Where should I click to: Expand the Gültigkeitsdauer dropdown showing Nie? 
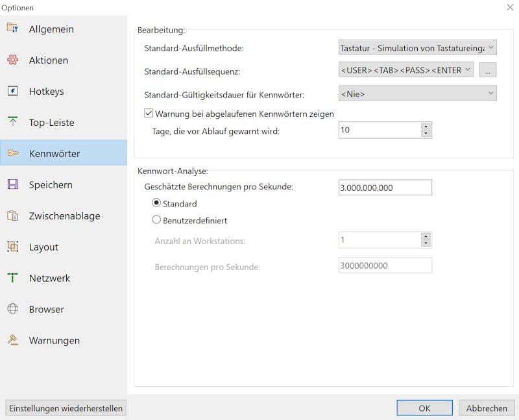click(x=417, y=93)
